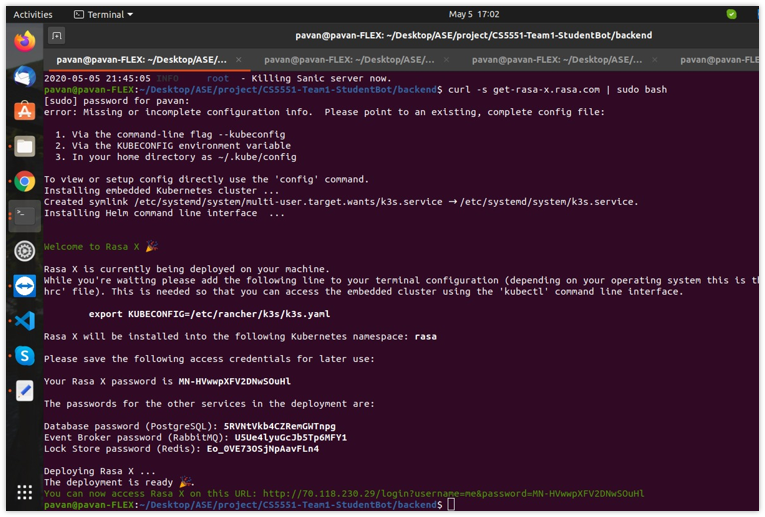The width and height of the screenshot is (765, 517).
Task: Launch Thunderbird mail from the dock
Action: coord(24,77)
